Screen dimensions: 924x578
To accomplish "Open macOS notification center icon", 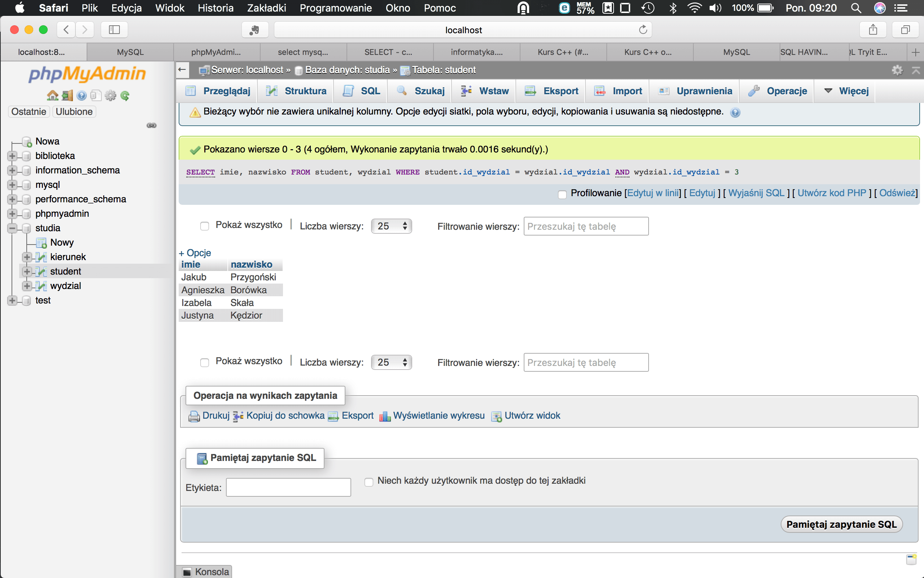I will pos(901,8).
